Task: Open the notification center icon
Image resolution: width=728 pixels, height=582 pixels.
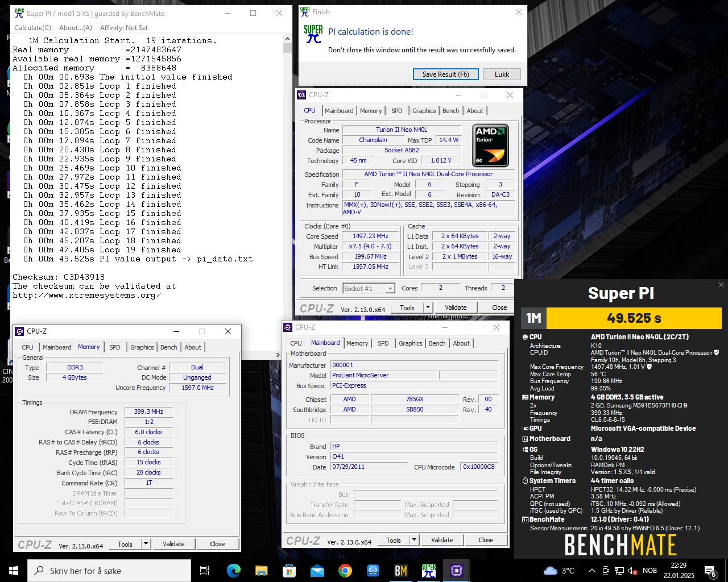Action: coord(710,571)
